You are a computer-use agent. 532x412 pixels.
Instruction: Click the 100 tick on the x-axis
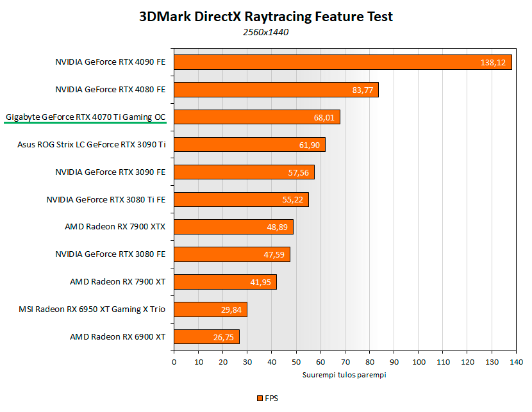[419, 362]
